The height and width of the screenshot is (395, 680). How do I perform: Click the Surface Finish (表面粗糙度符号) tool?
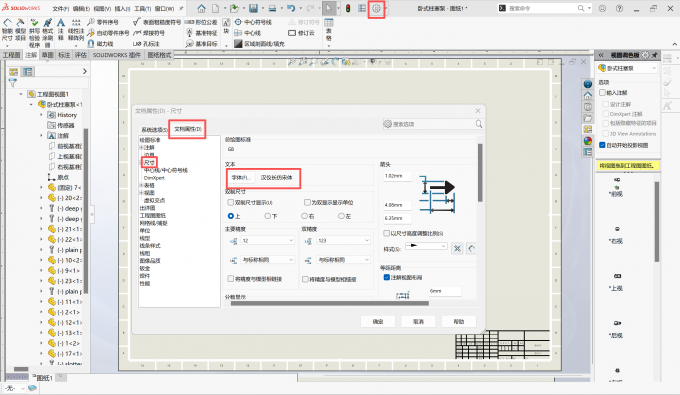point(157,22)
